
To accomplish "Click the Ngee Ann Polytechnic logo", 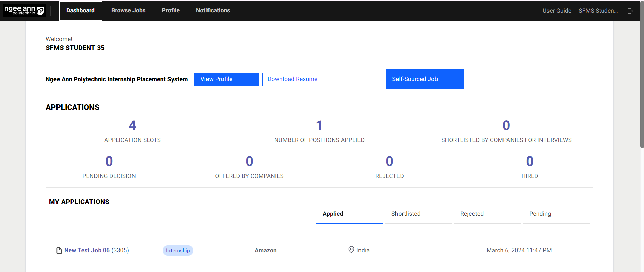I will 24,11.
